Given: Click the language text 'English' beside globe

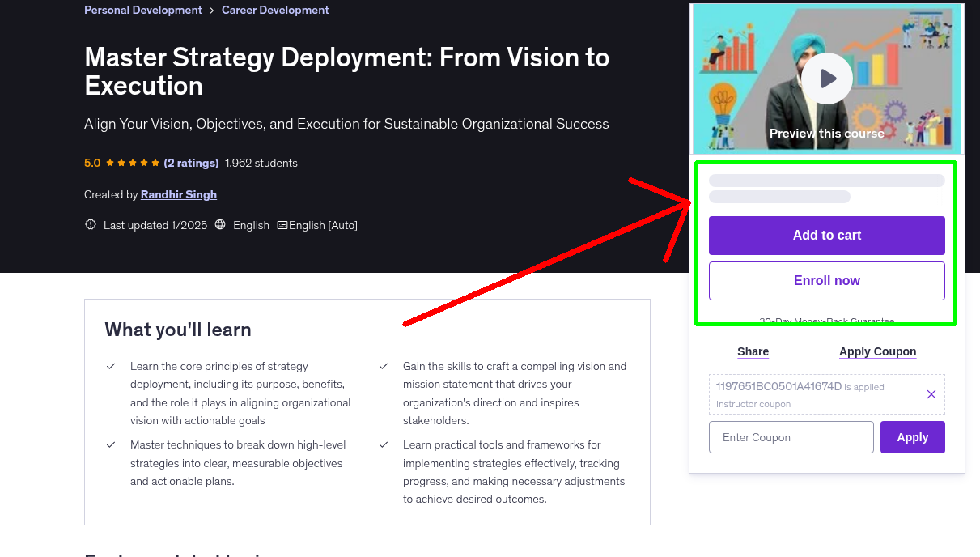Looking at the screenshot, I should click(251, 225).
